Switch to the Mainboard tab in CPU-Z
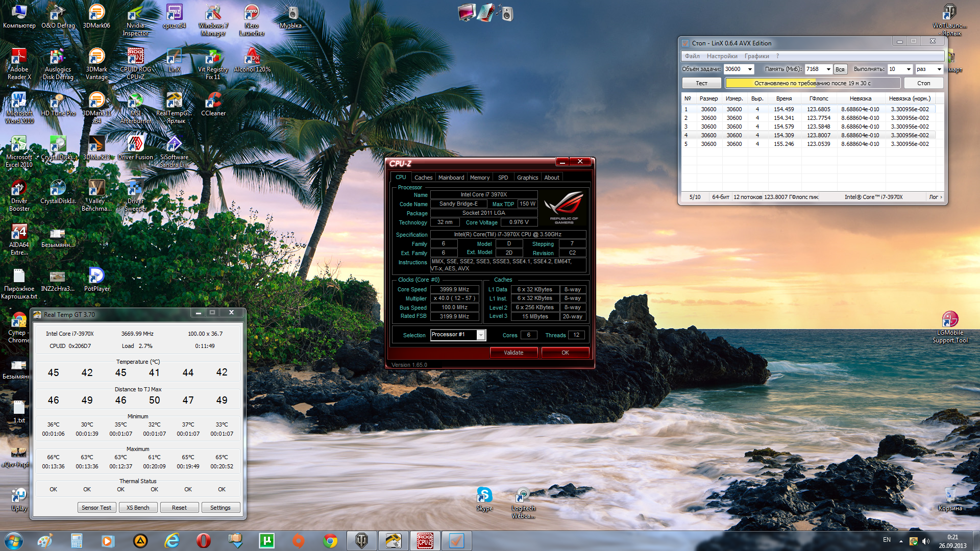Screen dimensions: 980x551 tap(451, 178)
